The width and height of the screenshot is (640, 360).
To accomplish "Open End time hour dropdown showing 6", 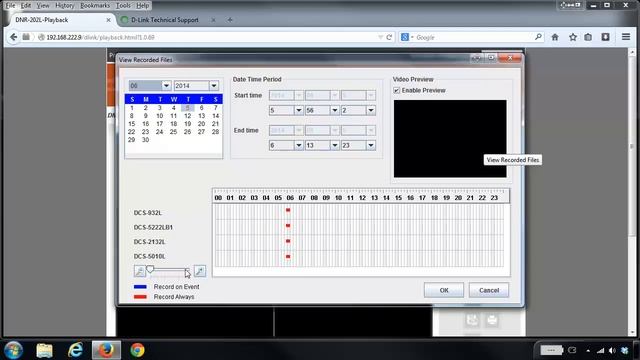I will [x=299, y=145].
